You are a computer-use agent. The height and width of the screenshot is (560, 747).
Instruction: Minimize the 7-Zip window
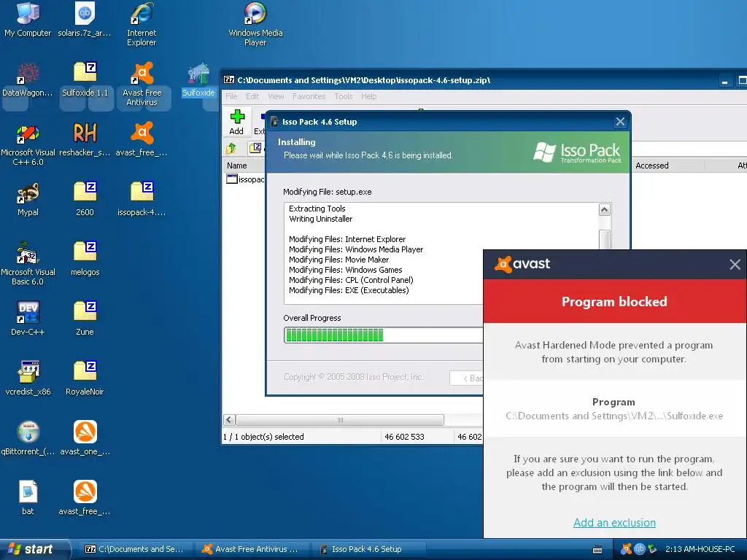(x=724, y=80)
